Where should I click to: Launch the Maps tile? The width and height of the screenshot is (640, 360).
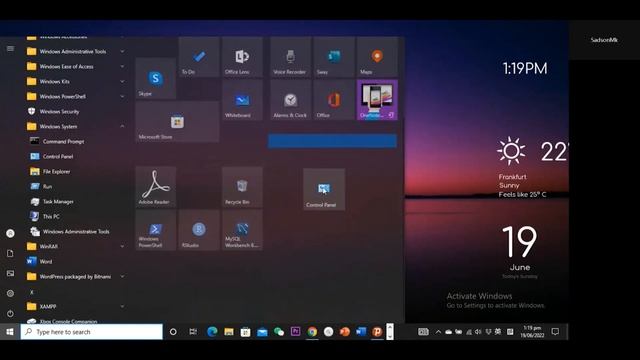377,57
